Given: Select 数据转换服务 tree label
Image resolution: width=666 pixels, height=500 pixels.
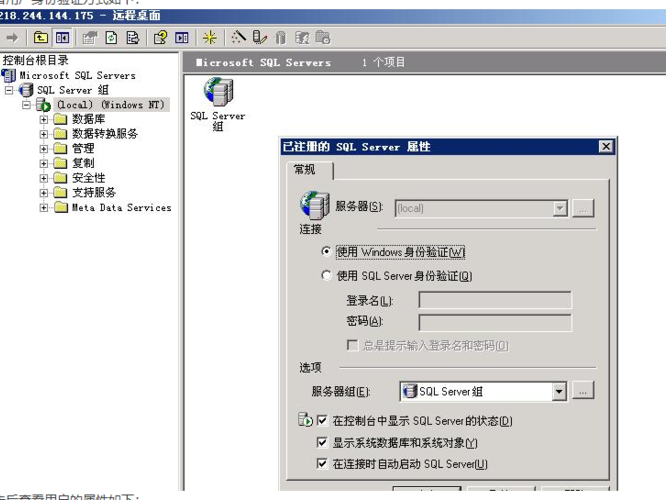Looking at the screenshot, I should (105, 134).
